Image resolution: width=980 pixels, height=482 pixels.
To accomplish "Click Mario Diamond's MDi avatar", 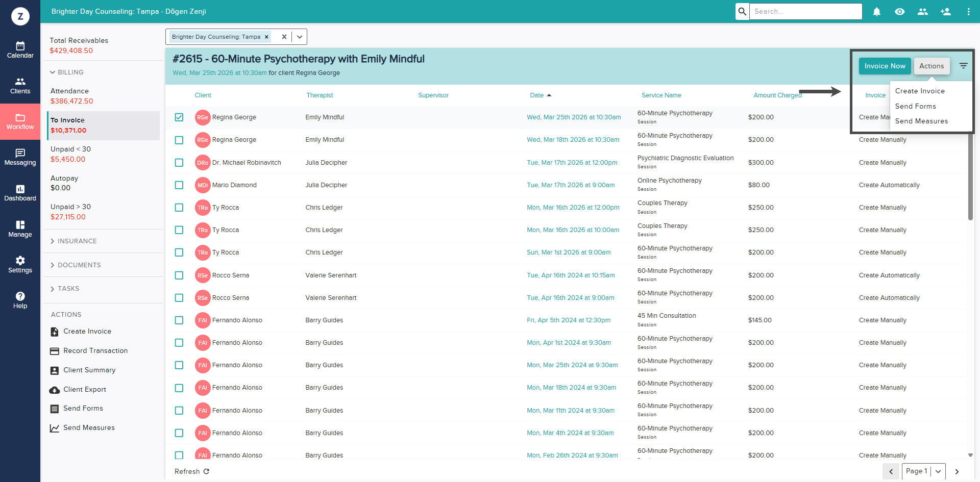I will [203, 185].
